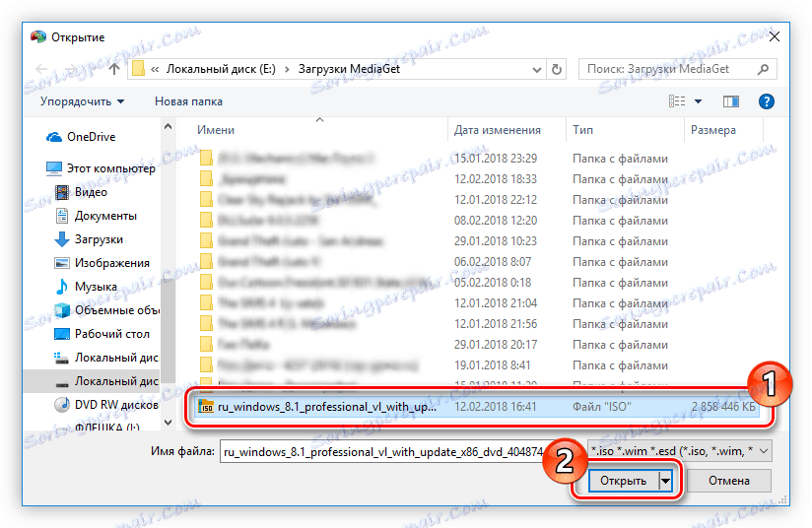Open the help question mark icon
The image size is (812, 528).
pyautogui.click(x=766, y=101)
